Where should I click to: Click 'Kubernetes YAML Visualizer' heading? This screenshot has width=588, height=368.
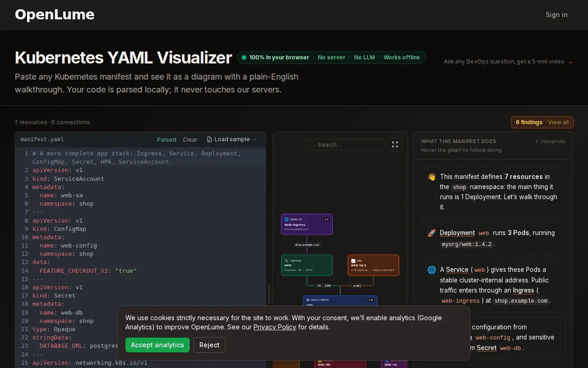(x=123, y=57)
